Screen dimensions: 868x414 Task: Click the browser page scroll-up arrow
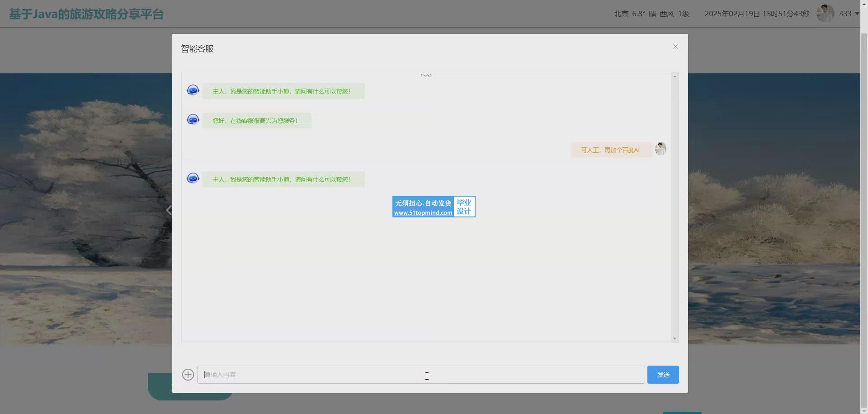click(x=864, y=4)
